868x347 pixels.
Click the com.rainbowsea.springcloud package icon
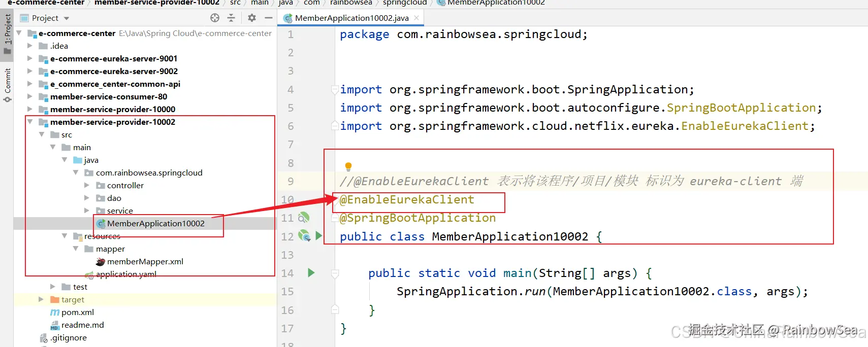pyautogui.click(x=89, y=173)
